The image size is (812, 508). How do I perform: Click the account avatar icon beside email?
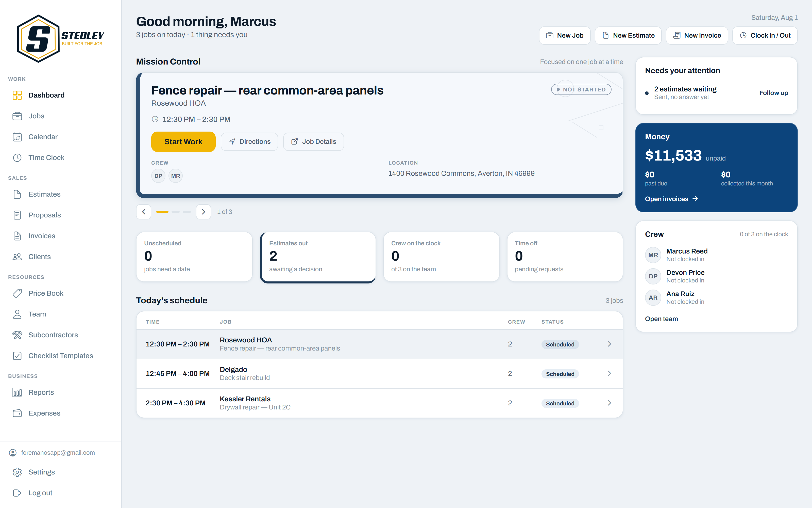pyautogui.click(x=13, y=453)
